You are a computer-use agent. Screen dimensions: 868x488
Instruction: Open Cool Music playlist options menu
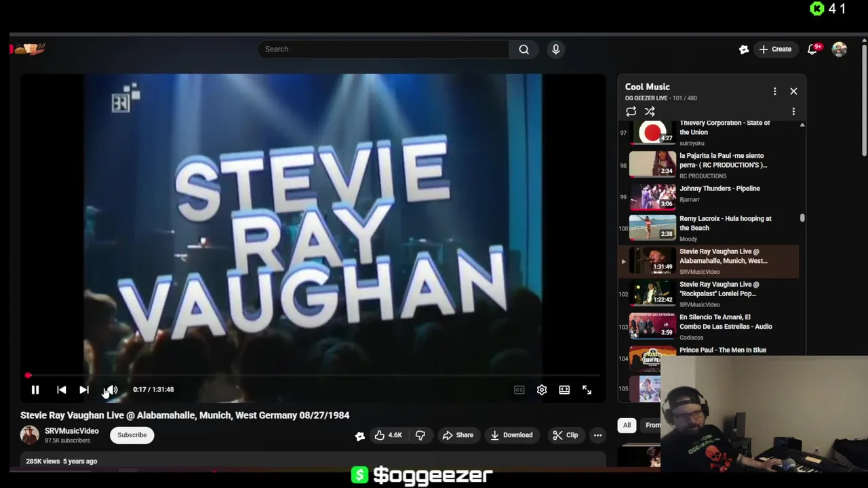775,91
